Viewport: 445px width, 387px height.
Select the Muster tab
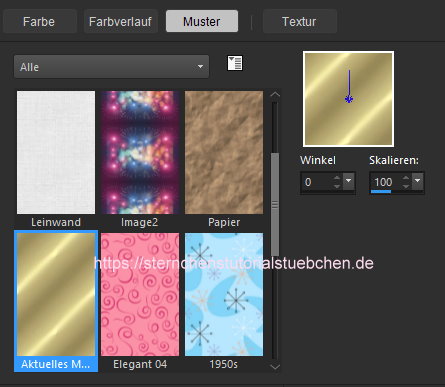(202, 21)
